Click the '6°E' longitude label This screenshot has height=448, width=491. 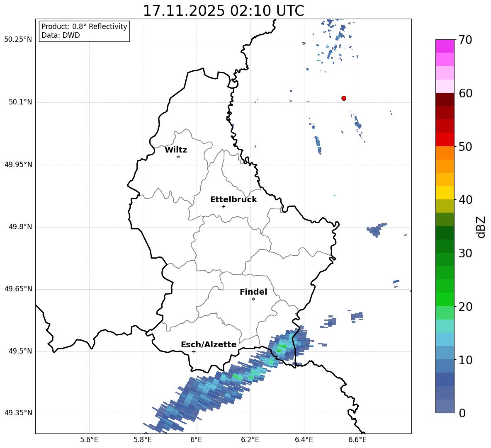click(x=196, y=440)
